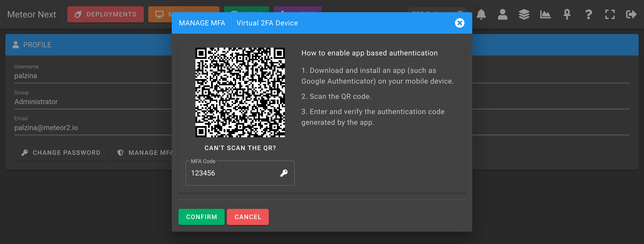Click the shield icon on Manage MFA
The height and width of the screenshot is (244, 644).
click(x=121, y=153)
